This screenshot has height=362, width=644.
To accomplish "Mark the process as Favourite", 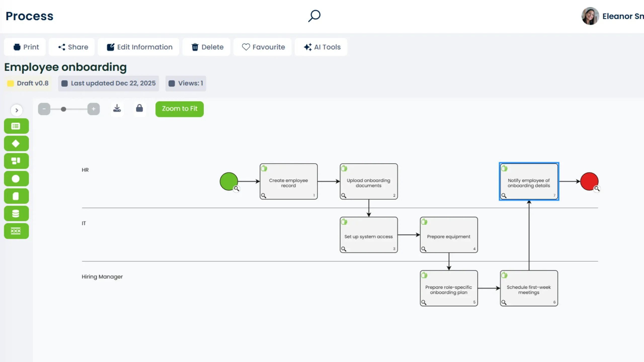I will (x=262, y=47).
